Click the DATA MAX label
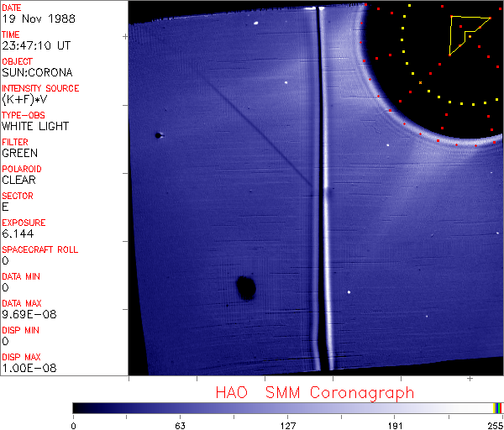 coord(22,303)
